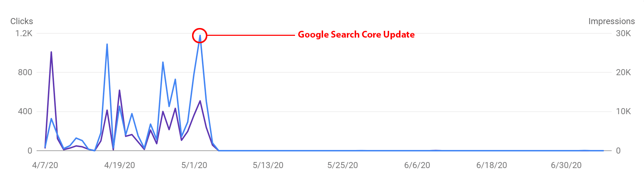Click the red connector line to annotation
This screenshot has width=644, height=178.
[251, 35]
